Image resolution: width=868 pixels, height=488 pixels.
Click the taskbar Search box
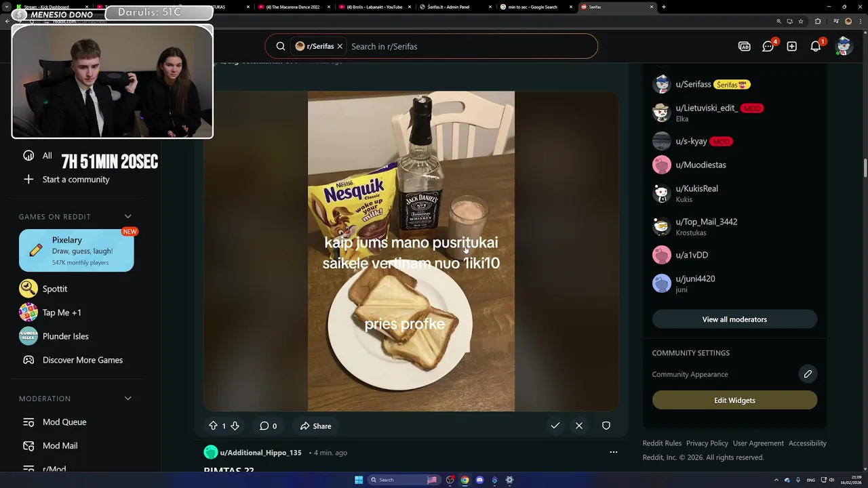403,480
